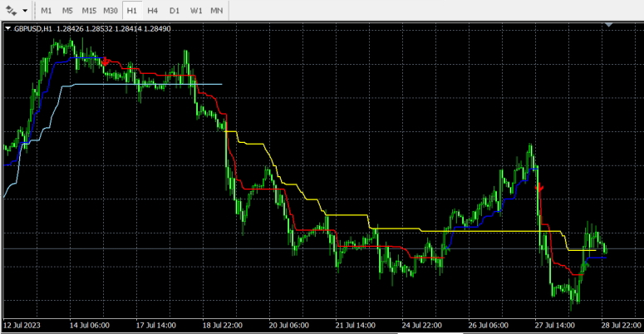
Task: Click the chart shift triangle marker
Action: tap(609, 25)
